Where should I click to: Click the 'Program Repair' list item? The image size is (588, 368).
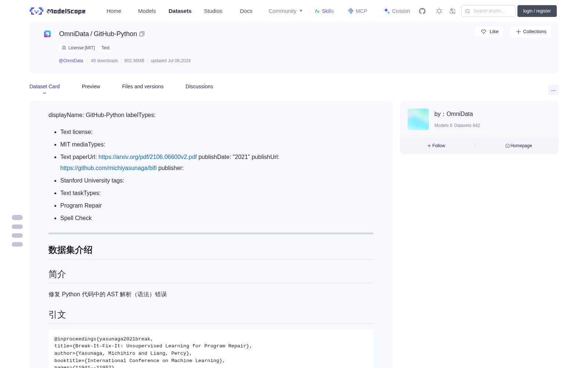coord(81,205)
